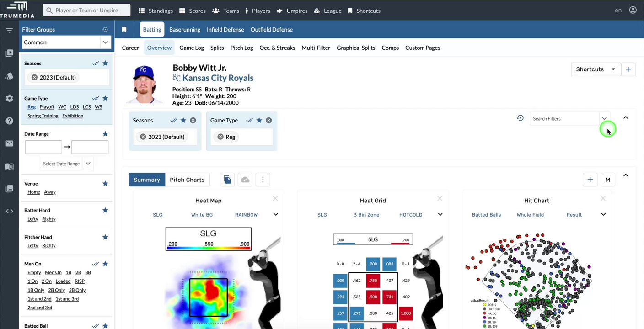Open the Select Date Range dropdown
Image resolution: width=644 pixels, height=329 pixels.
click(x=67, y=164)
